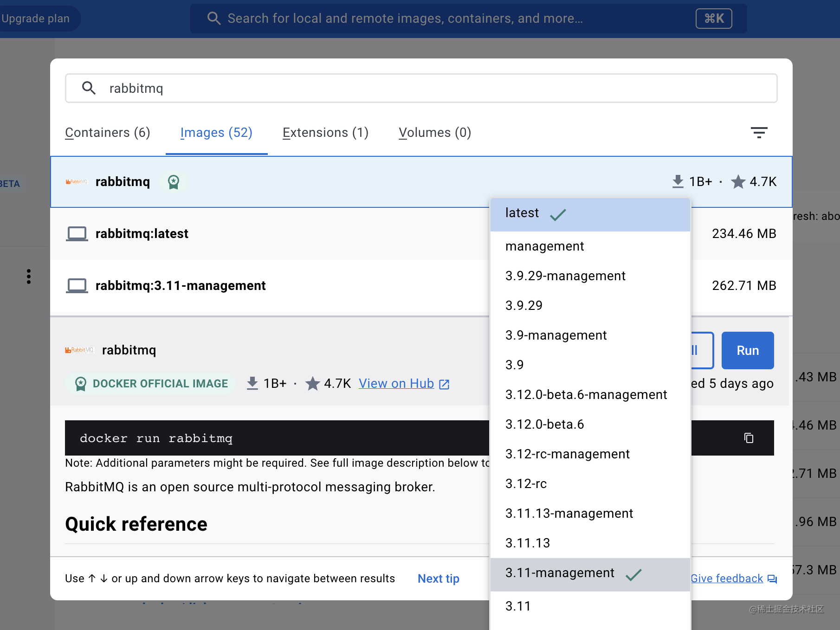This screenshot has width=840, height=630.
Task: Click the Give feedback chat icon
Action: coord(772,579)
